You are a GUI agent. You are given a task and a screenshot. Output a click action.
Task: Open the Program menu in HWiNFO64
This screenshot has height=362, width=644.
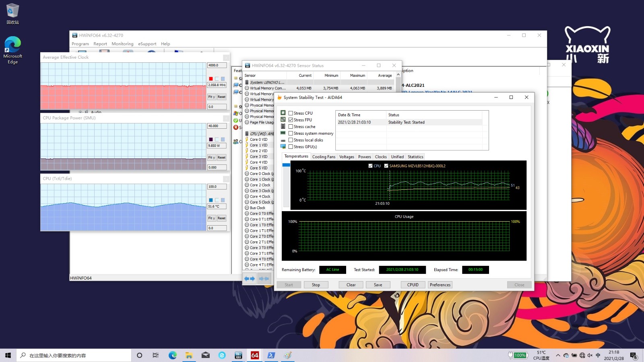pos(80,44)
